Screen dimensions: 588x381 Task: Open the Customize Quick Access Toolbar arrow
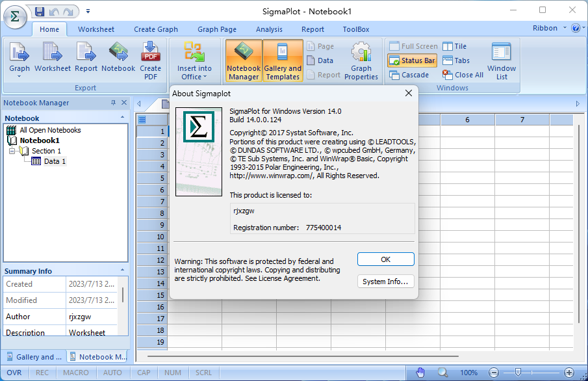(x=88, y=12)
